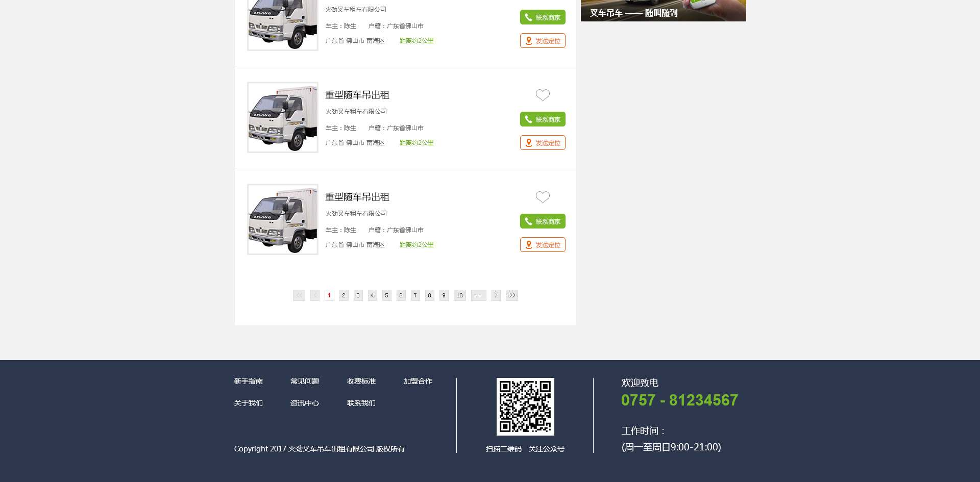This screenshot has height=482, width=980.
Task: Click the previous page arrow in pagination
Action: (315, 295)
